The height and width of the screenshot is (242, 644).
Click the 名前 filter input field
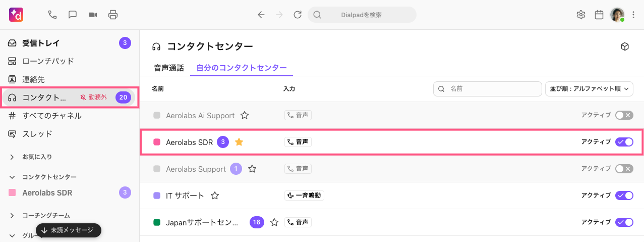(487, 88)
